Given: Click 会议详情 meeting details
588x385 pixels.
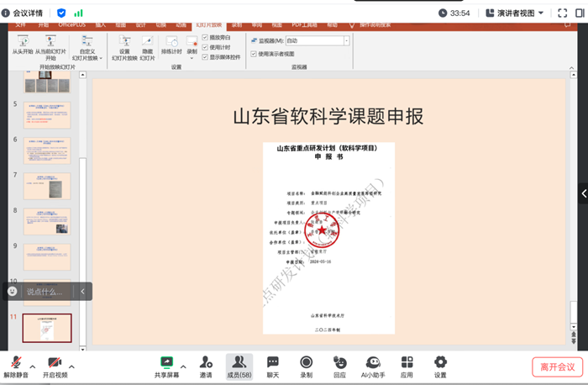Looking at the screenshot, I should (25, 13).
